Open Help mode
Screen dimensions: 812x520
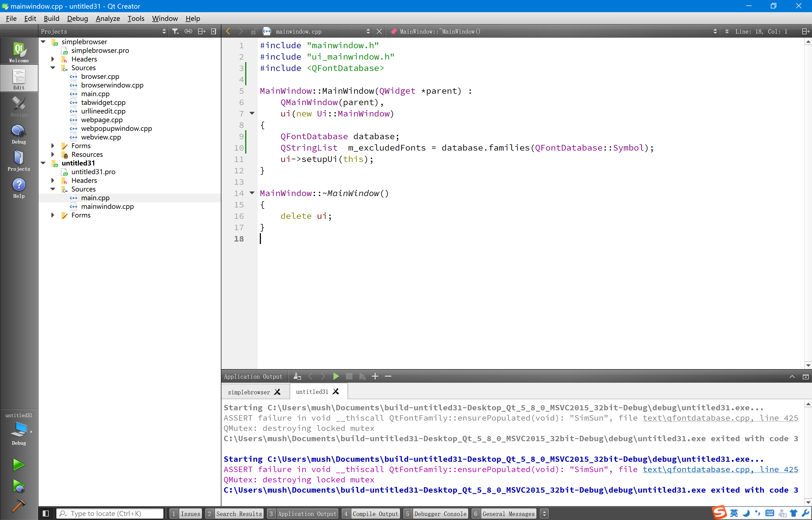(x=19, y=188)
